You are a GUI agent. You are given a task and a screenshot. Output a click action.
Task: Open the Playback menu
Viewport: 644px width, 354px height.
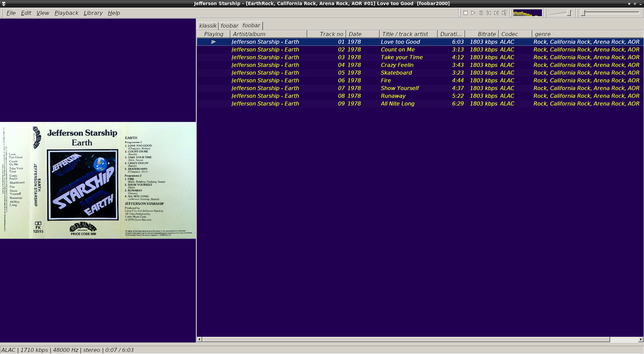point(66,13)
